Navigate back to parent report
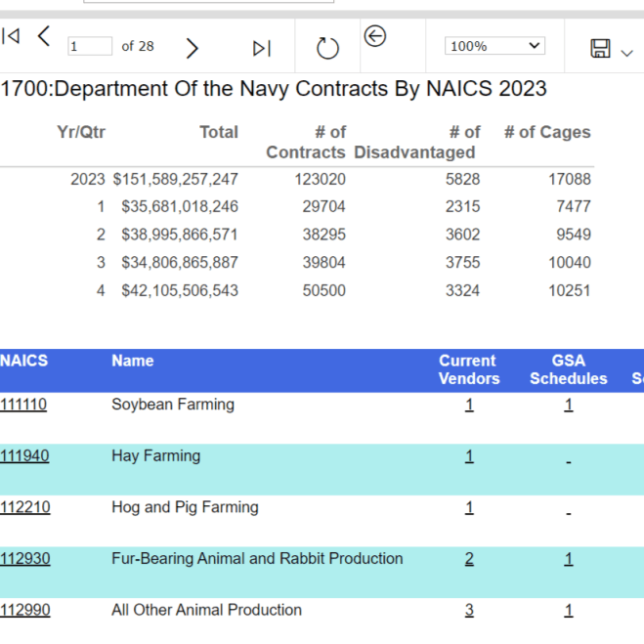 tap(374, 36)
